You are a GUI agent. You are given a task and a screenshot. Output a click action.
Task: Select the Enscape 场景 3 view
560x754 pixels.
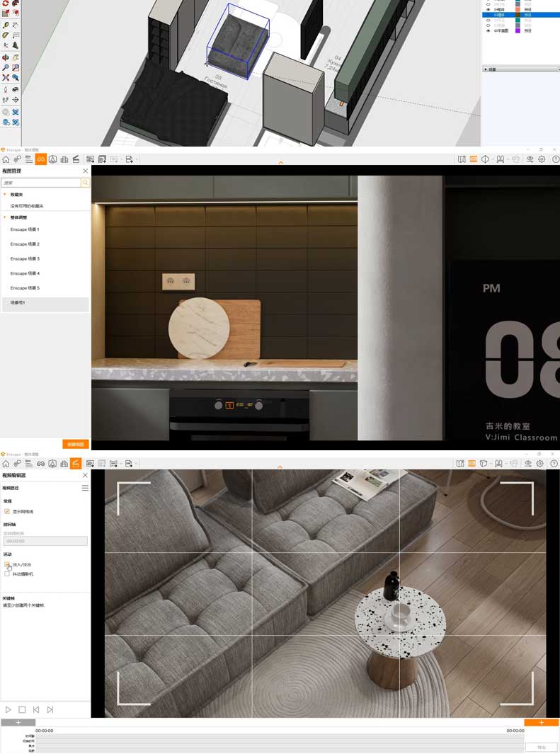[x=25, y=259]
